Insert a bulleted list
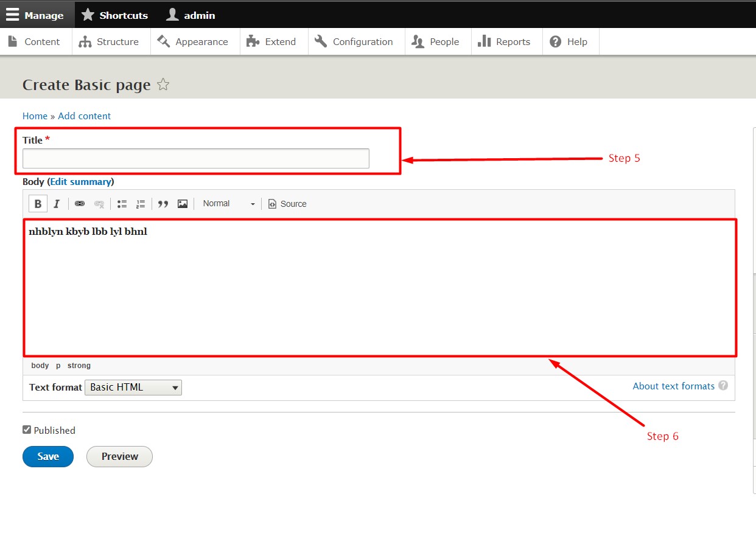The height and width of the screenshot is (550, 756). pos(122,204)
